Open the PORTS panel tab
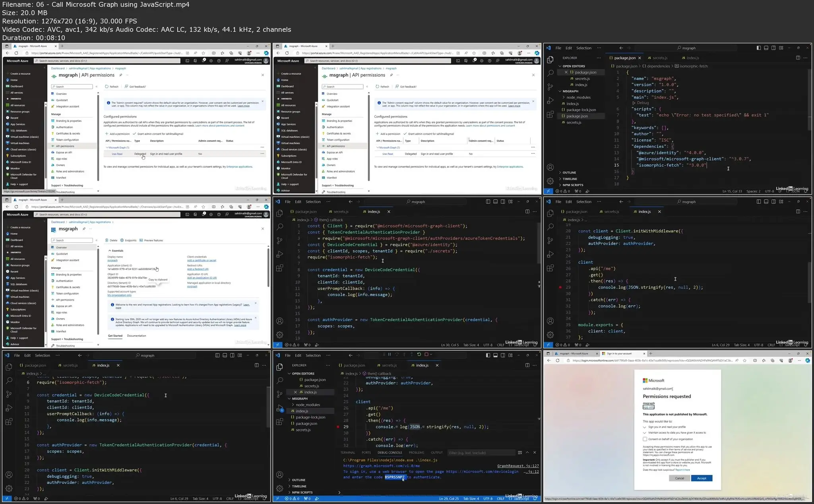Viewport: 814px width, 504px height. tap(366, 453)
